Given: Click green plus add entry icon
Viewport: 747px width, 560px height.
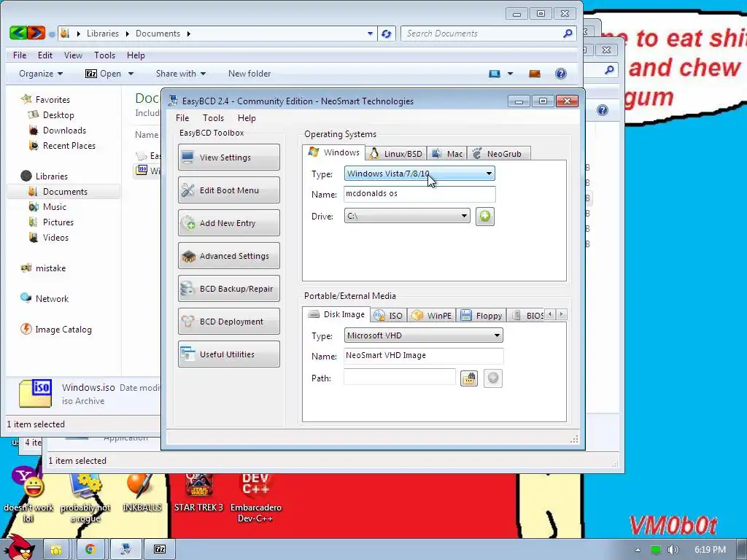Looking at the screenshot, I should pyautogui.click(x=484, y=216).
